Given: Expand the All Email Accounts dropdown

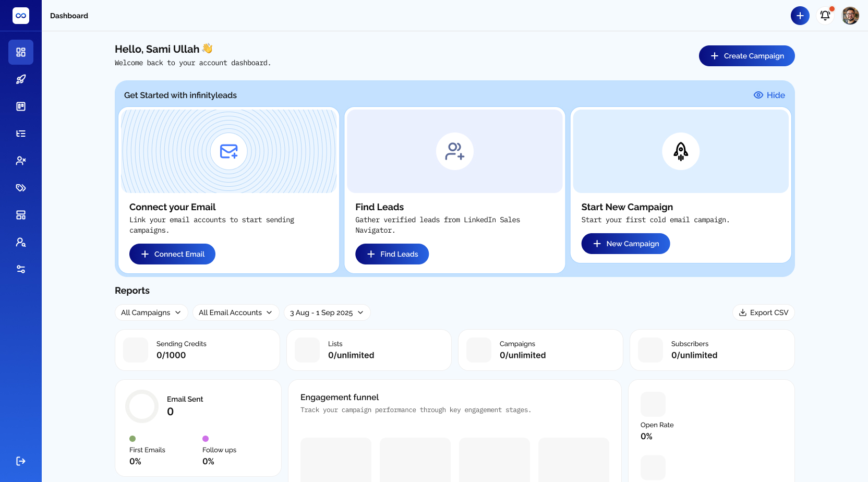Looking at the screenshot, I should [236, 312].
